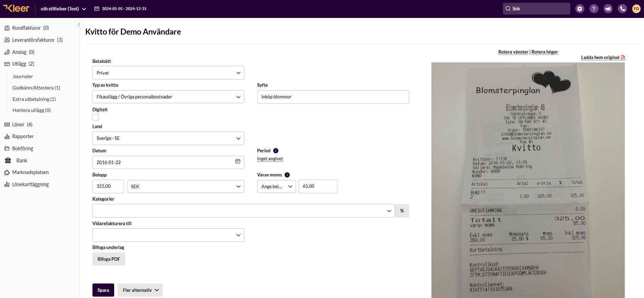Open the Betalsätt dropdown showing Privat
The height and width of the screenshot is (298, 644).
(168, 73)
